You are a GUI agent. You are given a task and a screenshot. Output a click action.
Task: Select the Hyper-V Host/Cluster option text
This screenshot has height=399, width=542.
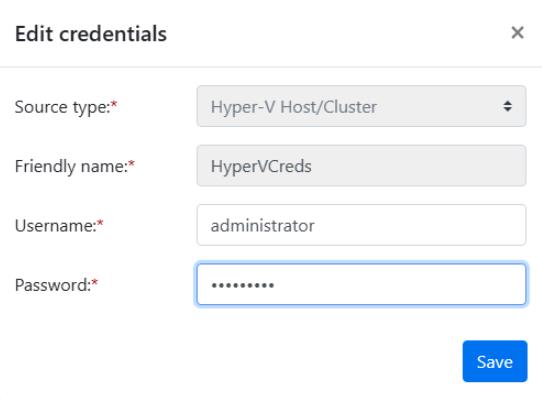pos(294,107)
